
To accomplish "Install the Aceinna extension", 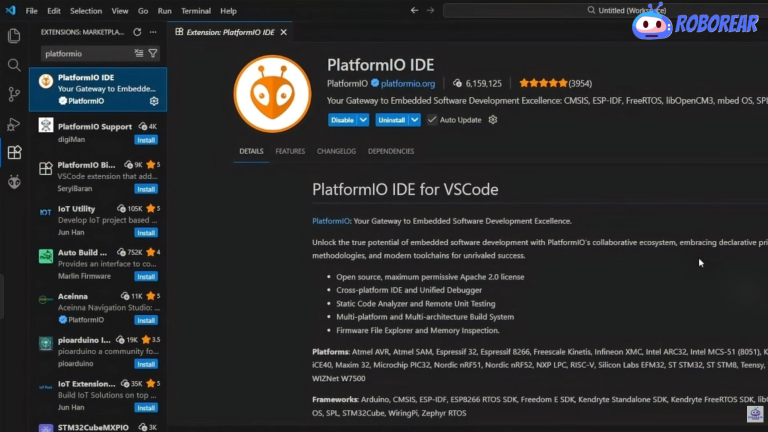I will [146, 320].
